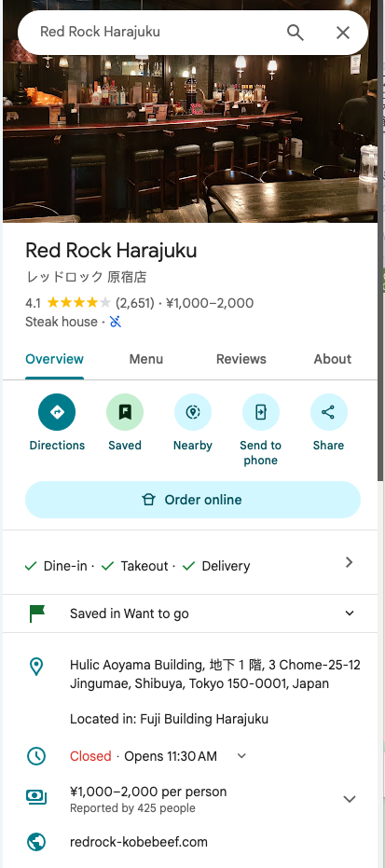The width and height of the screenshot is (385, 868).
Task: Click the restaurant interior photo
Action: pos(190,138)
